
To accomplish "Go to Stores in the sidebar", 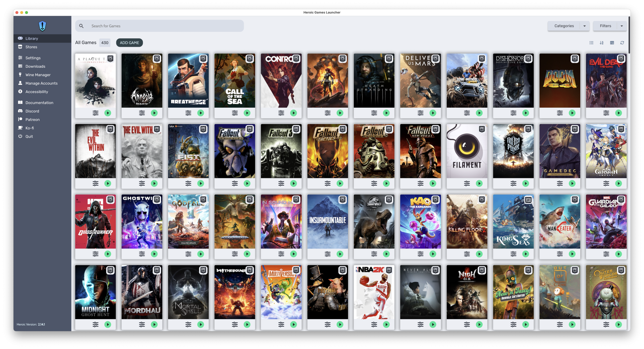I will [31, 47].
